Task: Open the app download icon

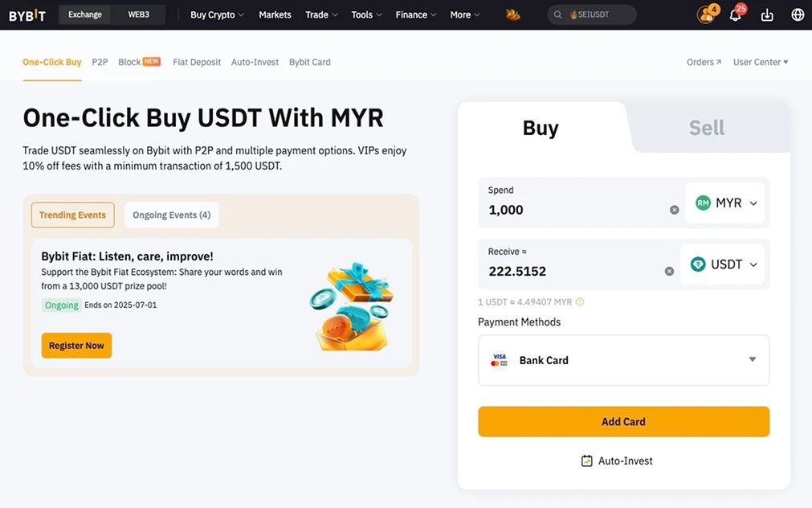Action: tap(766, 14)
